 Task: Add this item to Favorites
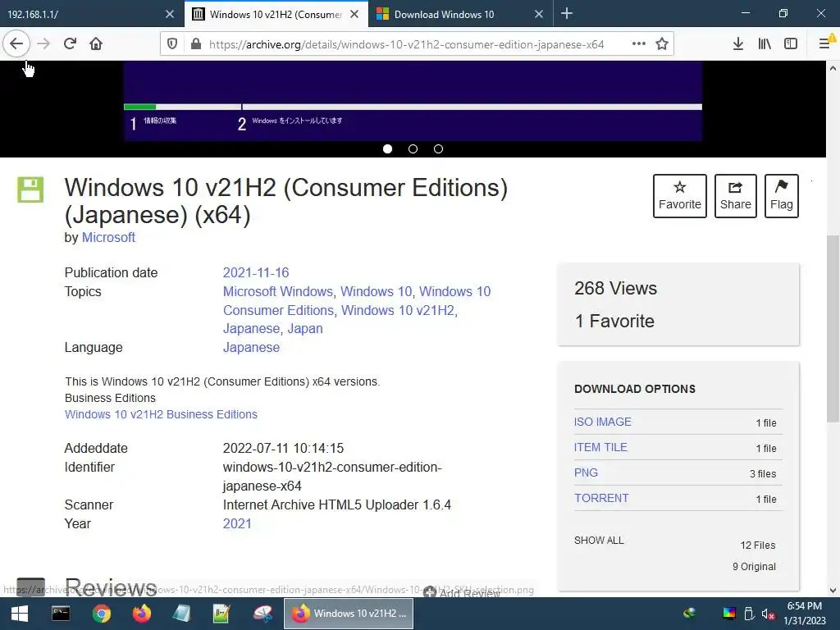(x=680, y=196)
